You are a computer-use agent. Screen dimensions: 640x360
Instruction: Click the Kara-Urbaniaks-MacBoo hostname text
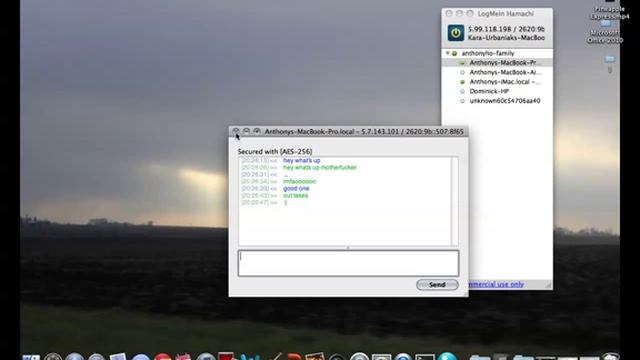click(x=506, y=38)
